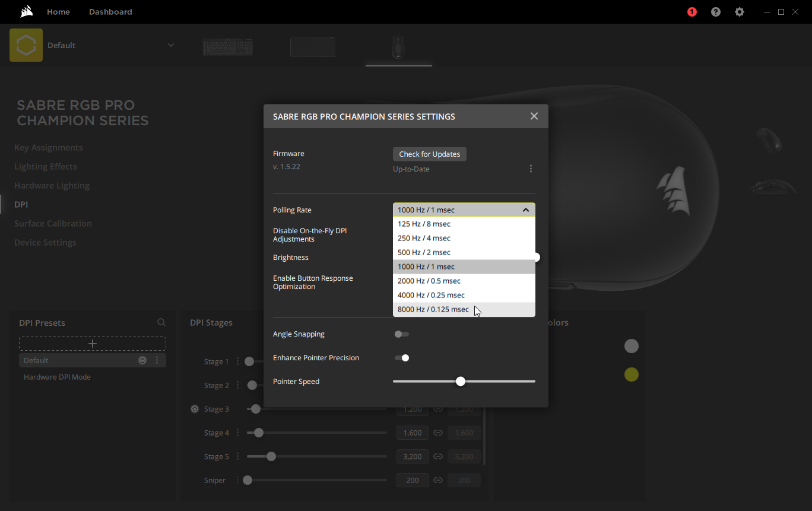812x511 pixels.
Task: Open iCUE settings gear icon
Action: coord(740,12)
